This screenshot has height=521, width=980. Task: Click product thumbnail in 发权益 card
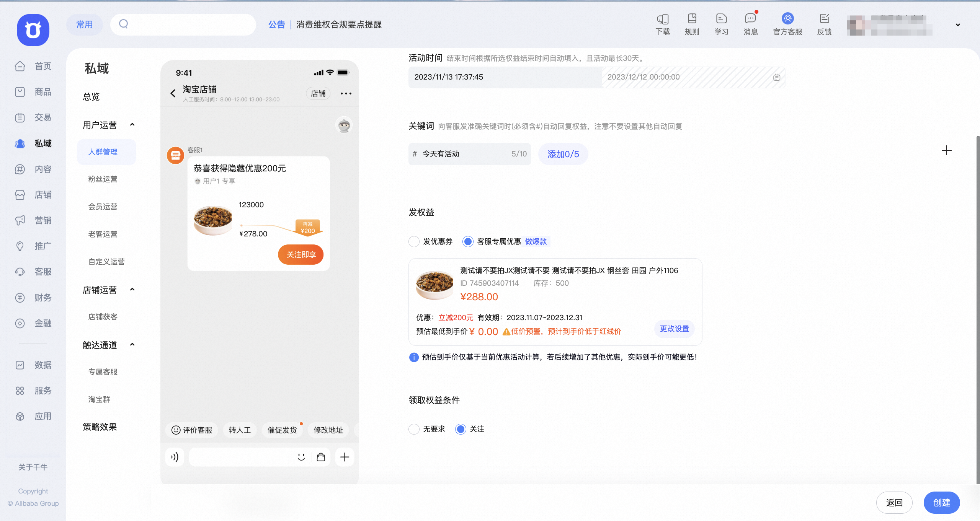434,285
